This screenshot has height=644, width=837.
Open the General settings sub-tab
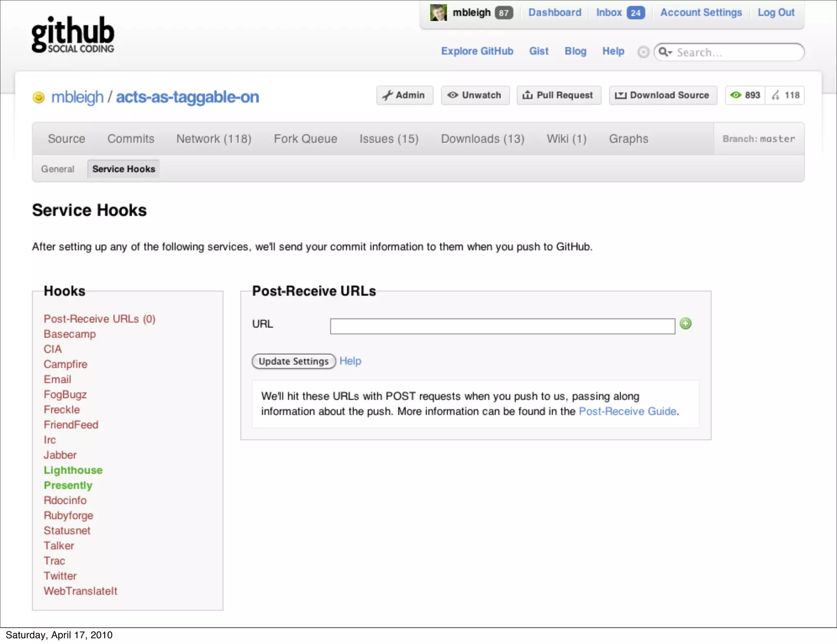tap(58, 169)
